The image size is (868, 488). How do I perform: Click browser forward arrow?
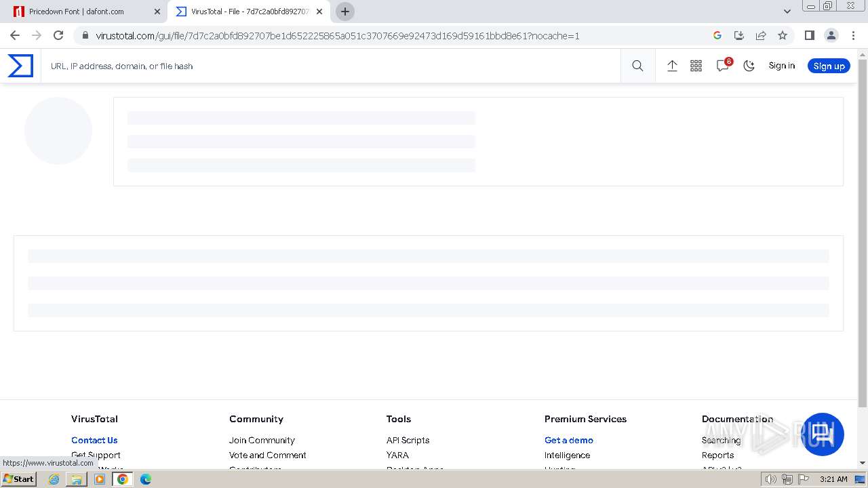[37, 35]
